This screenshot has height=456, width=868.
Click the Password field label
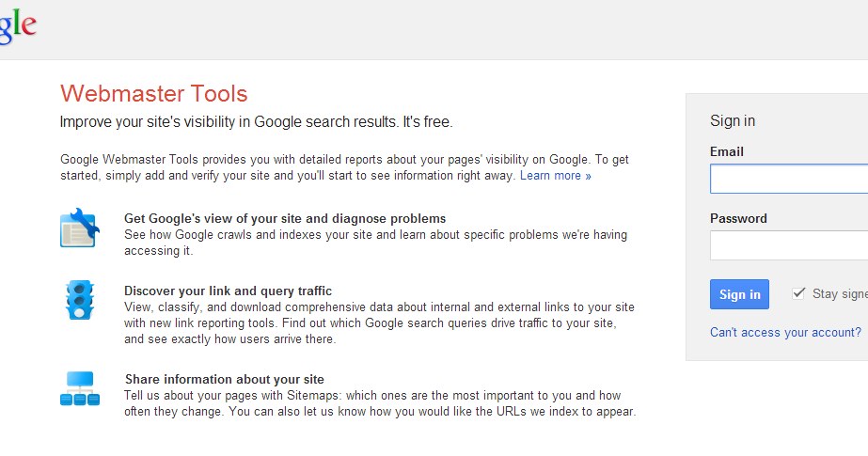click(738, 218)
